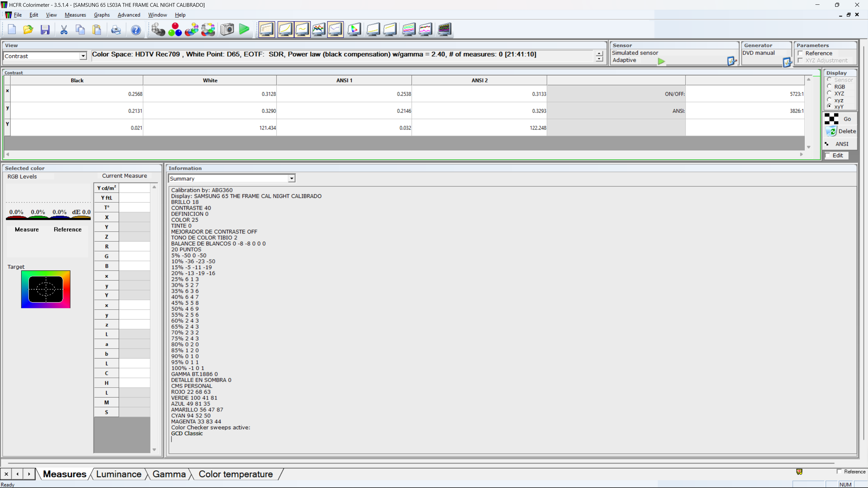Click the Print icon in toolbar
868x488 pixels.
(x=116, y=29)
